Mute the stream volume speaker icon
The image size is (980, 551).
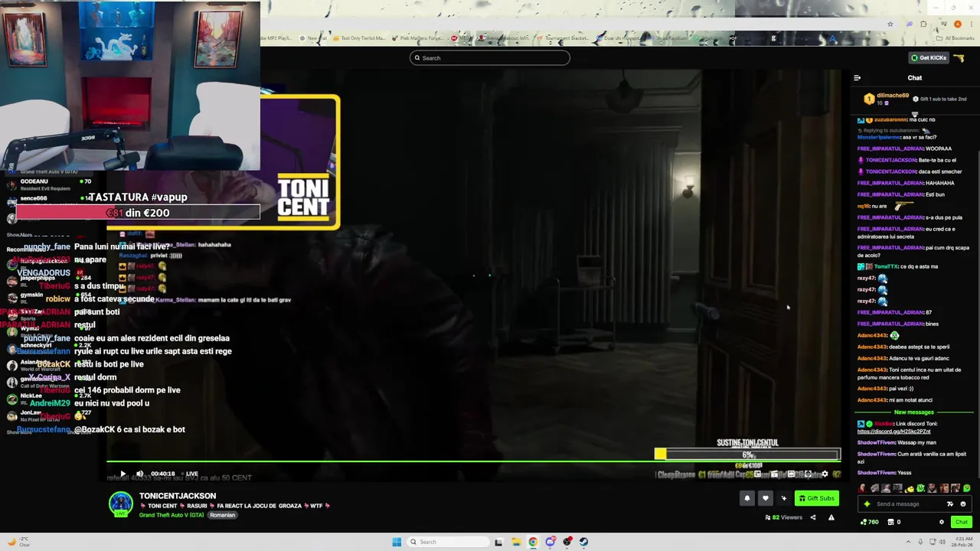coord(139,474)
